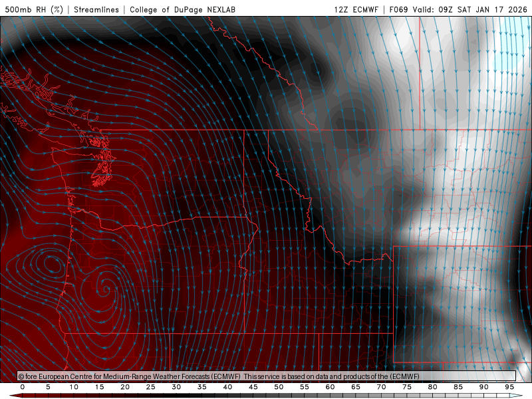
Task: Select the '25' value on the legend
Action: (x=151, y=387)
